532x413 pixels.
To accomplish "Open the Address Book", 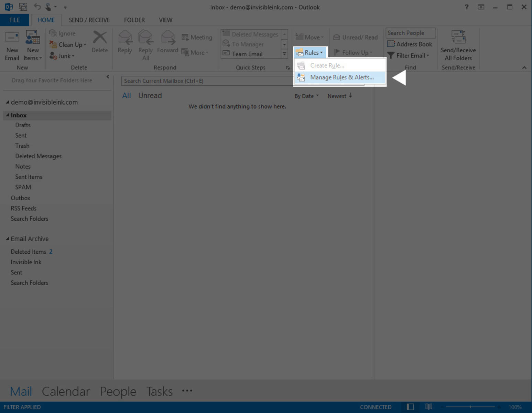I will click(x=409, y=44).
